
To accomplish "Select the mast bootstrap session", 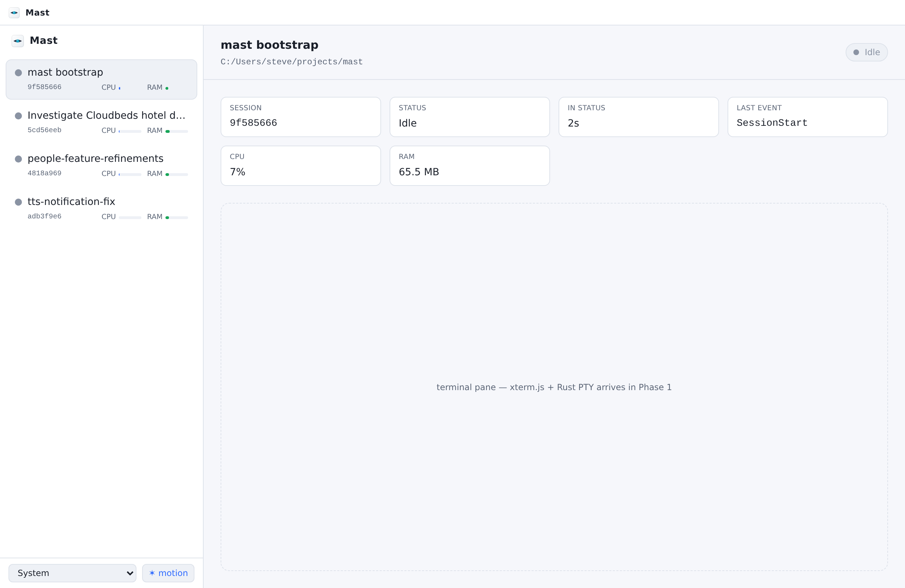I will (101, 80).
